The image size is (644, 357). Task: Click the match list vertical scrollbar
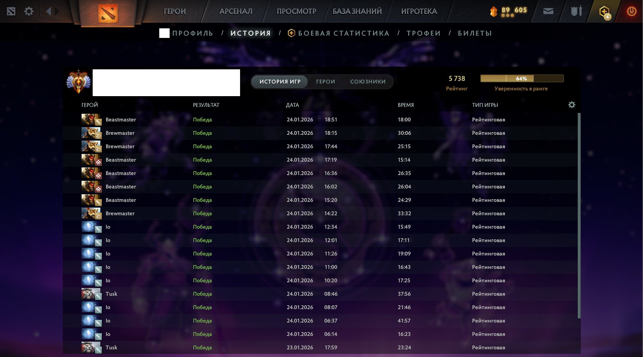point(579,215)
